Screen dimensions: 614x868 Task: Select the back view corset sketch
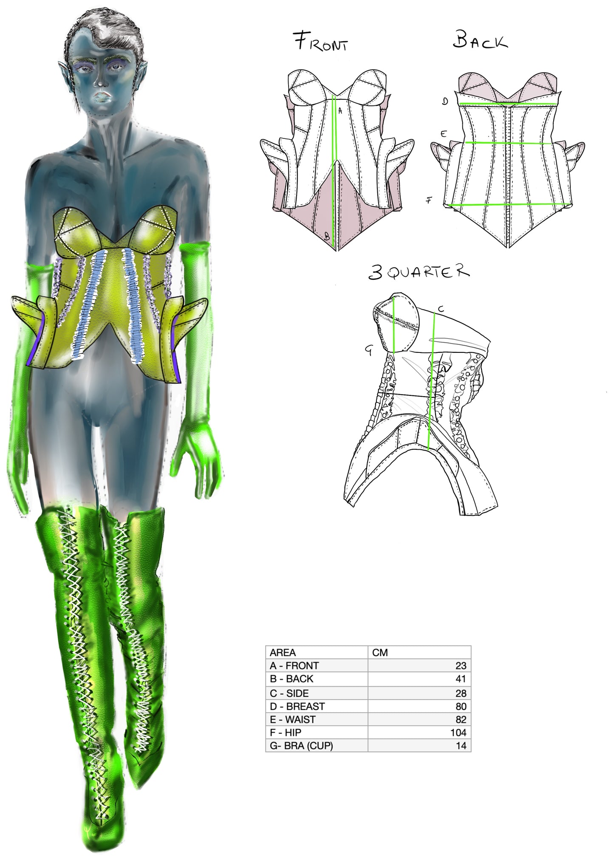coord(508,159)
